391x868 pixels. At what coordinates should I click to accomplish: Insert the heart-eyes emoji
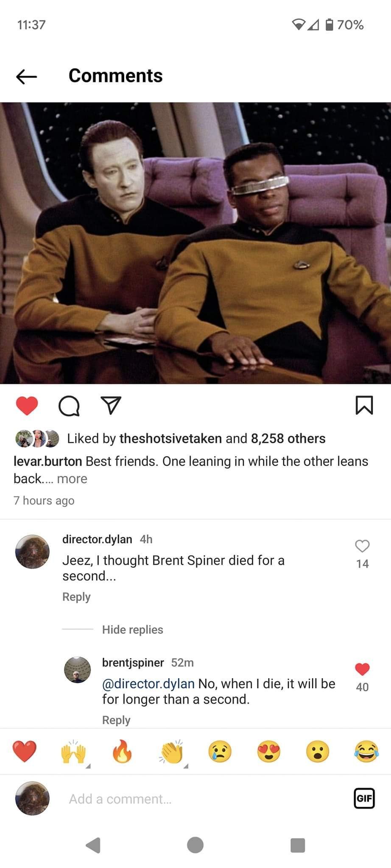[x=269, y=752]
